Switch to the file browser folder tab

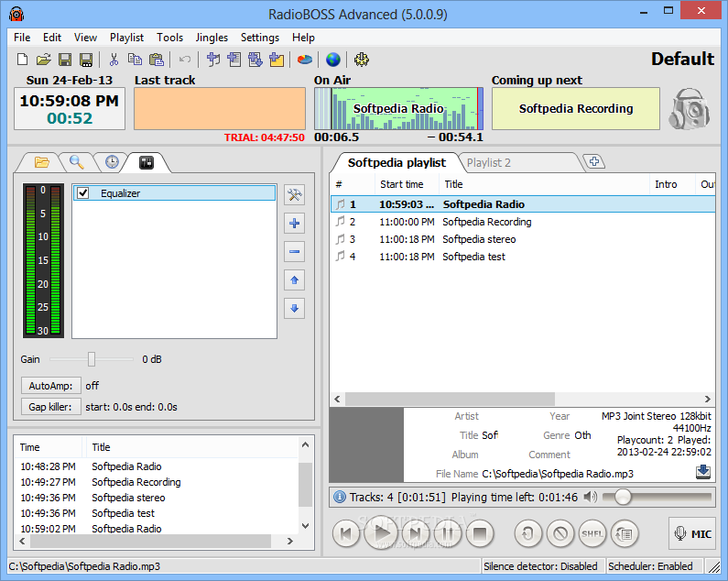pyautogui.click(x=42, y=162)
